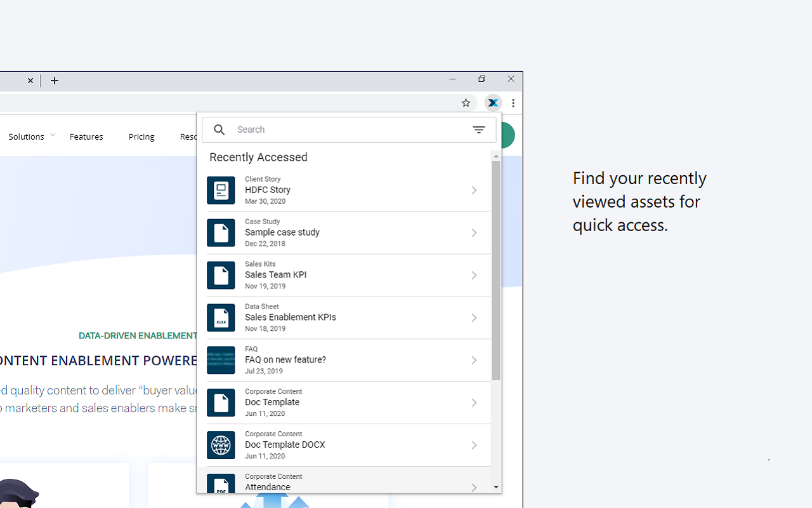Bookmark this page with the star icon
Image resolution: width=812 pixels, height=508 pixels.
466,103
